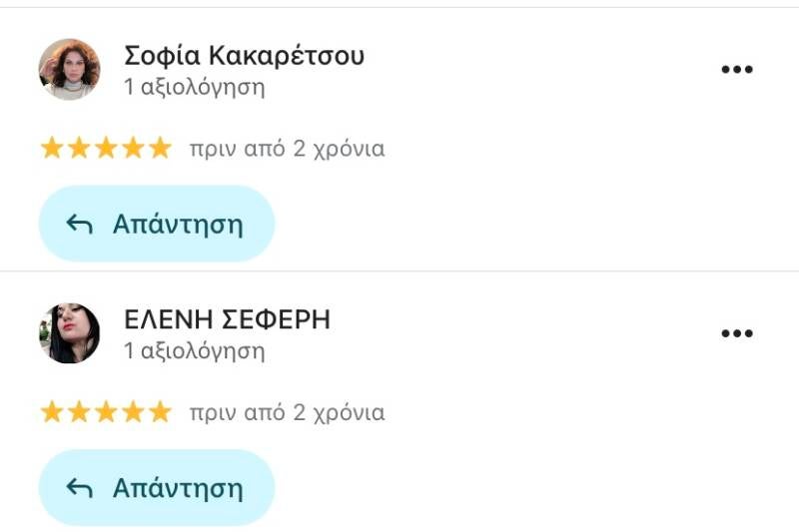Screen dimensions: 799x532
Task: Open reviewer name Σοφία Κακαρέτσου
Action: (x=244, y=56)
